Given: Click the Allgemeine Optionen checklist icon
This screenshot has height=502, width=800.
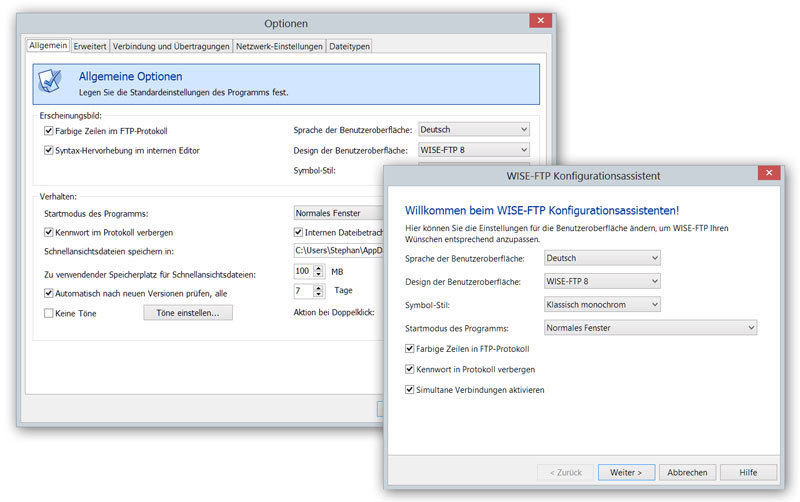Looking at the screenshot, I should pyautogui.click(x=51, y=81).
